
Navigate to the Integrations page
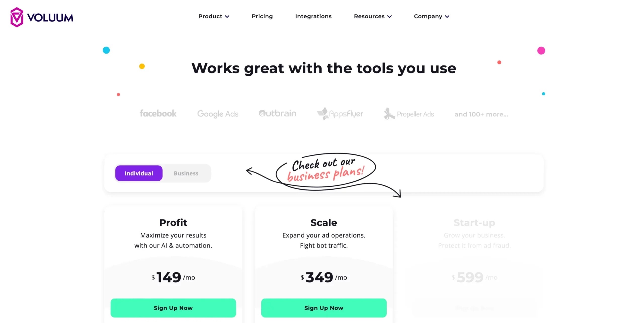tap(313, 16)
